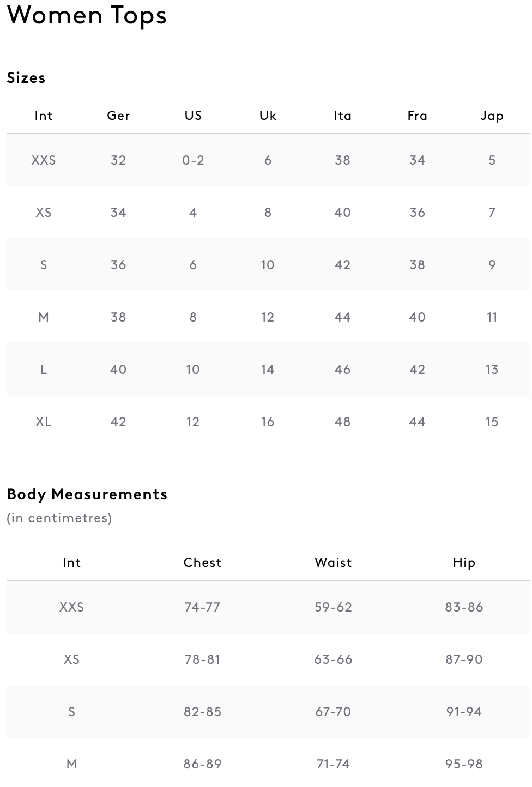Image resolution: width=532 pixels, height=787 pixels.
Task: Click the "Body Measurements" heading
Action: 87,494
